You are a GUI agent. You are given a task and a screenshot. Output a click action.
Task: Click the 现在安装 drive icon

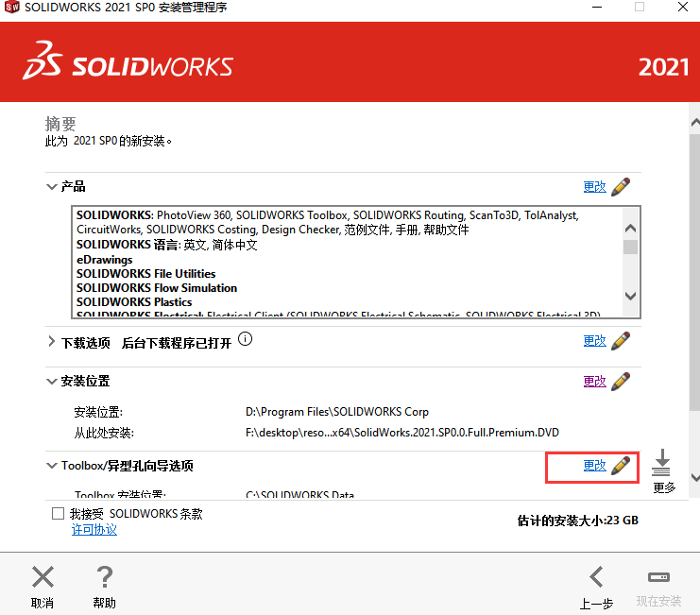coord(659,577)
